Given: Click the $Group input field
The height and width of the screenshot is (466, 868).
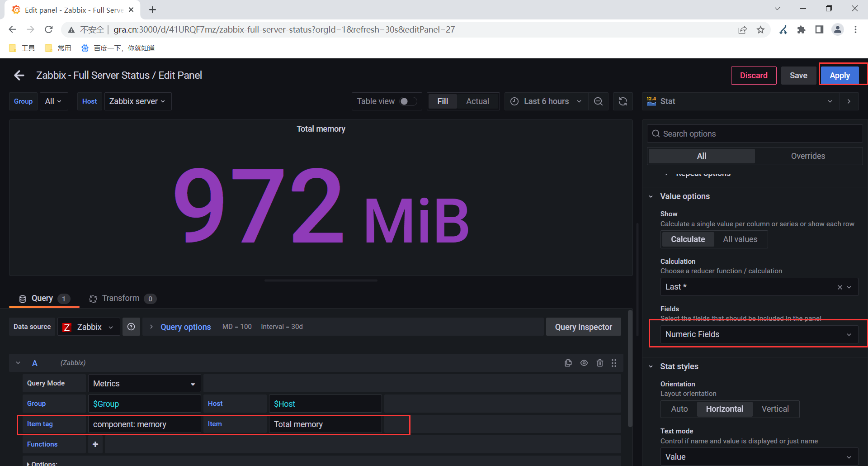Looking at the screenshot, I should pos(144,404).
